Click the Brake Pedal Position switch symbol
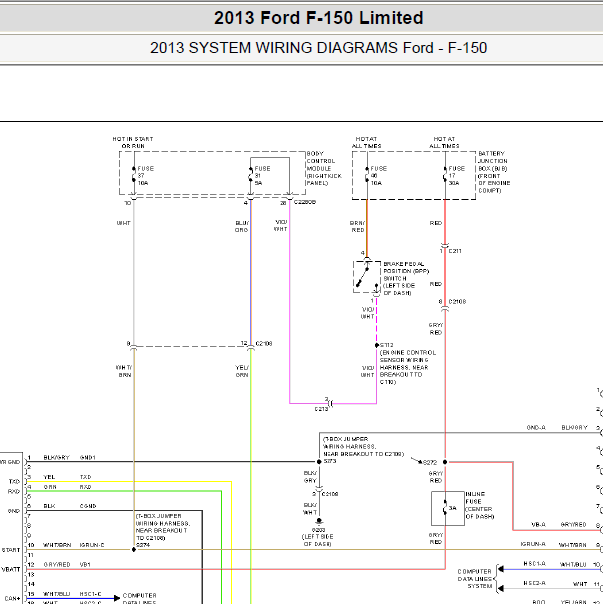Screen dimensions: 603x604 tap(367, 277)
